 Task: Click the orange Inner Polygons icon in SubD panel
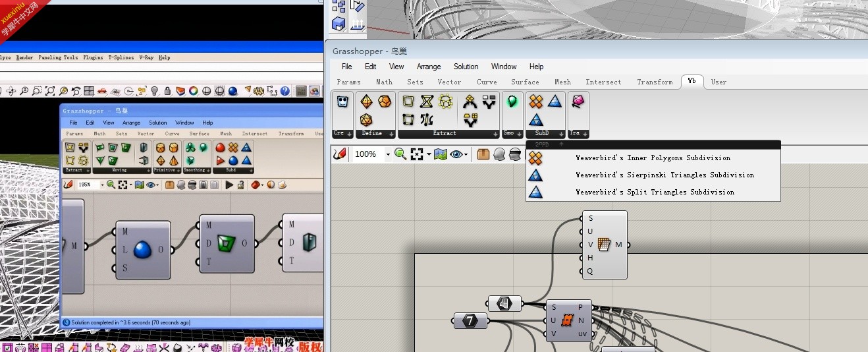pos(536,102)
